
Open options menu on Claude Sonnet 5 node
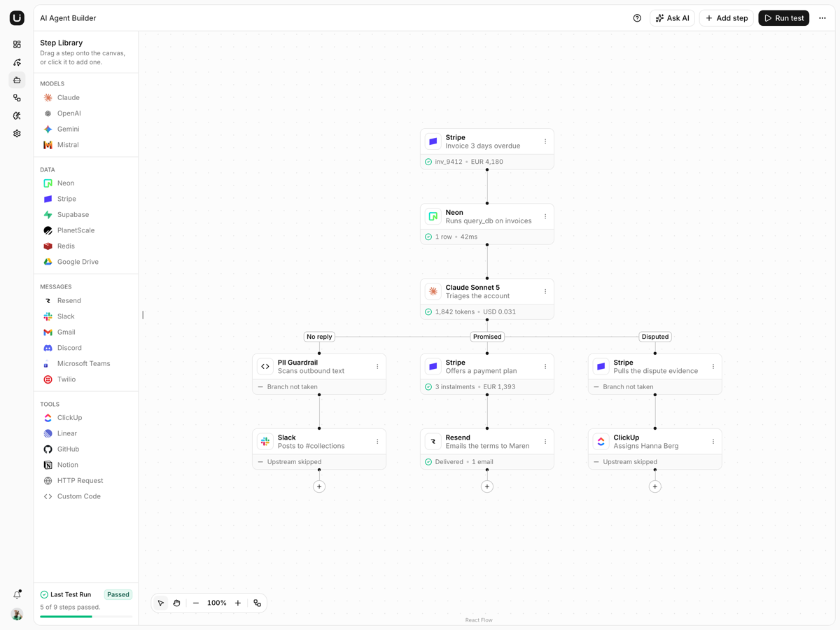tap(545, 292)
